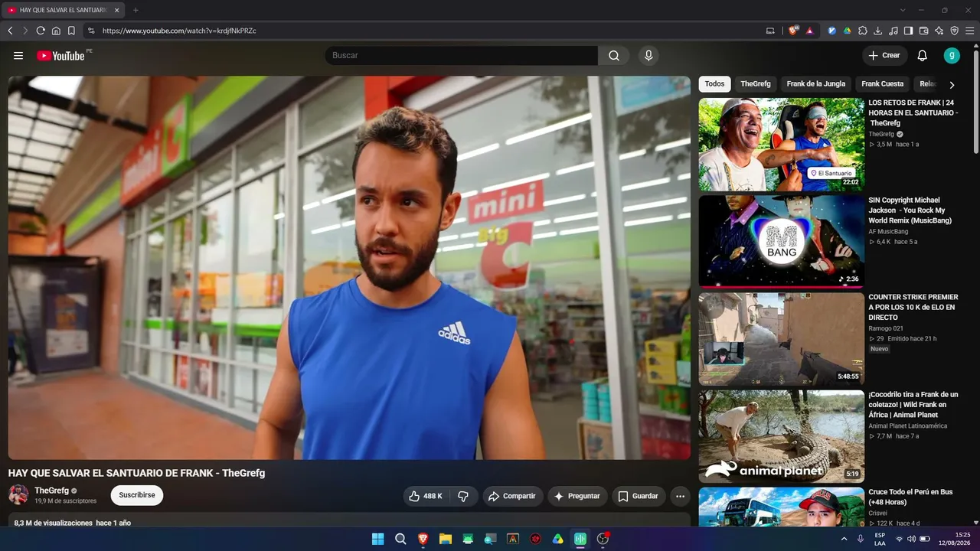980x551 pixels.
Task: Open the browser main menu
Action: (x=970, y=31)
